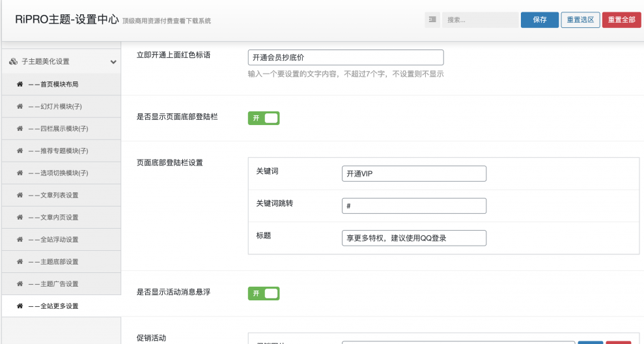The image size is (644, 344).
Task: Toggle off 是否显示页面底部登陆栏 switch
Action: 263,118
